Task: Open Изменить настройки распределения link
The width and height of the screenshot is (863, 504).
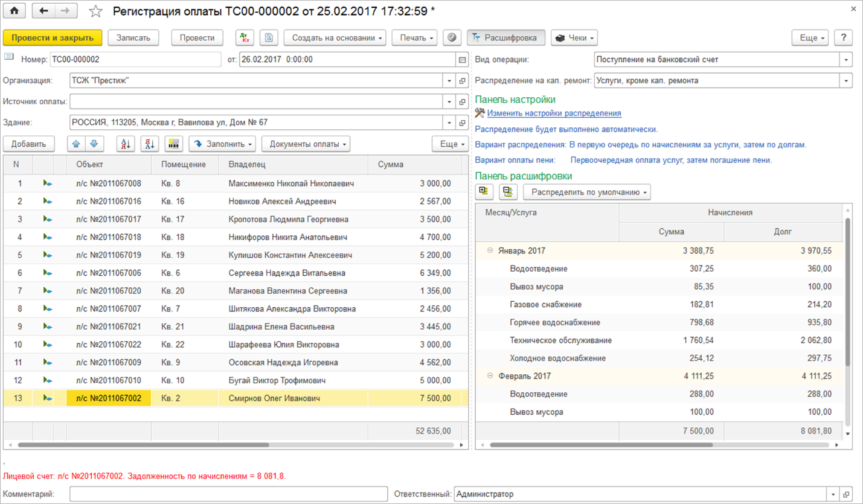Action: click(554, 113)
